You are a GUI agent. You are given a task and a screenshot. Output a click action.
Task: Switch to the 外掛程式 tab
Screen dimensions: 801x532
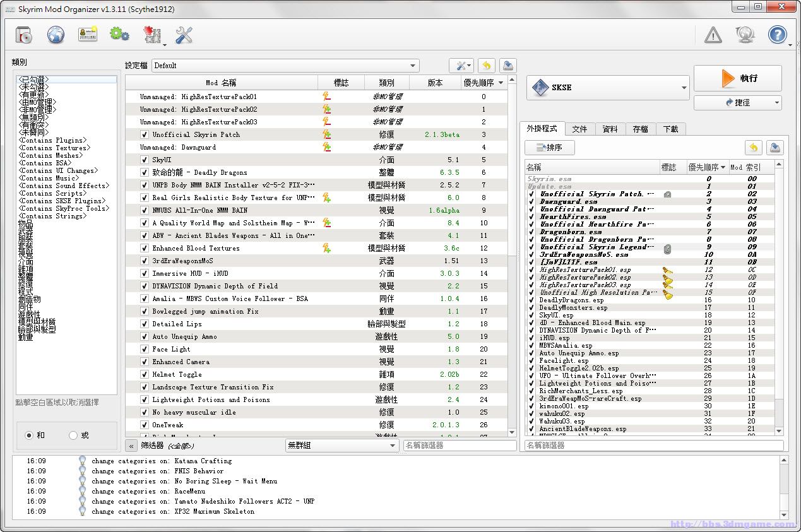pyautogui.click(x=542, y=129)
